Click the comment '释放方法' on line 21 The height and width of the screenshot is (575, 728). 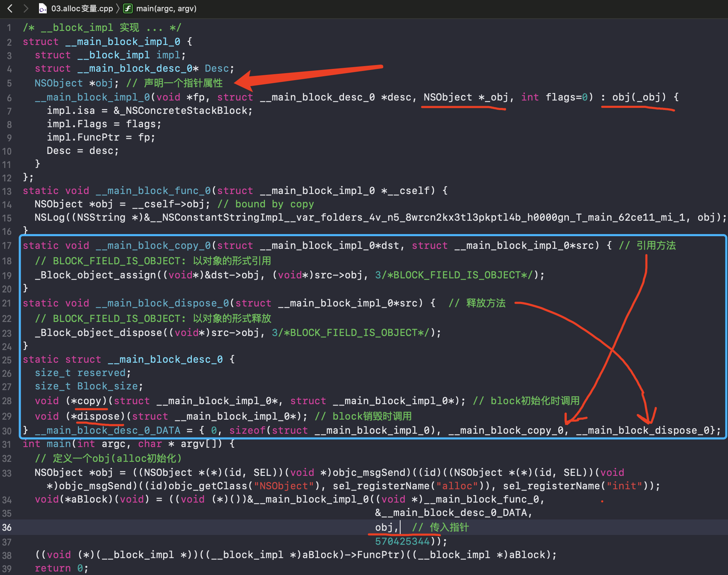[486, 303]
